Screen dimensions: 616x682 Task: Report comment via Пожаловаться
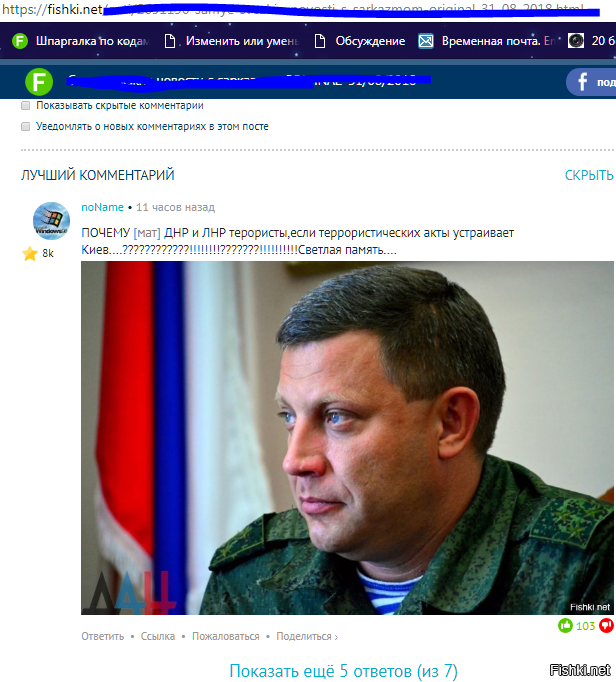pyautogui.click(x=226, y=637)
